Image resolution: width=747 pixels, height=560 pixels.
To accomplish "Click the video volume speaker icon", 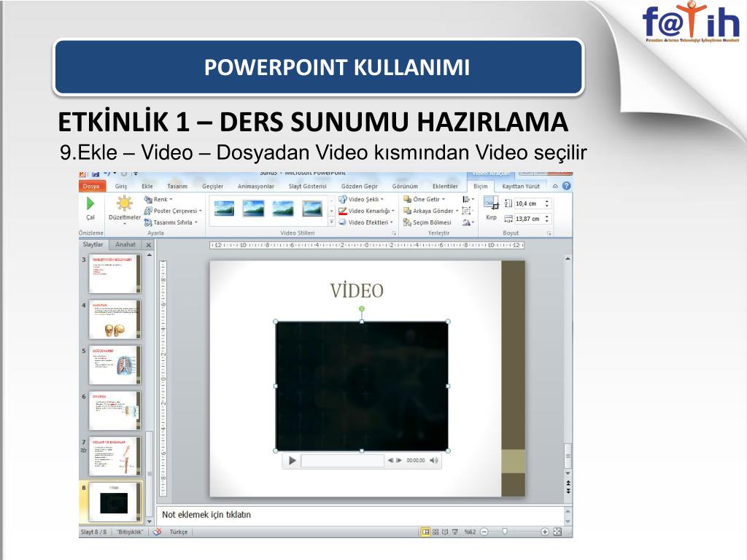I will (x=433, y=461).
